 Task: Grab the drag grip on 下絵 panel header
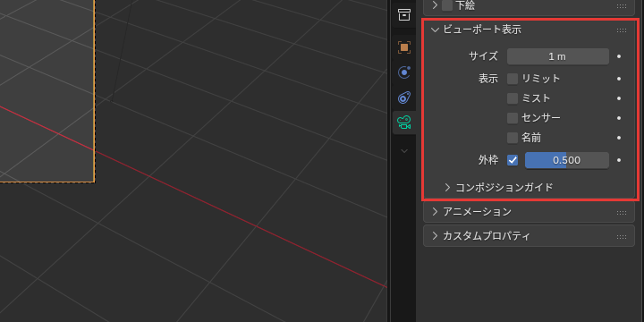(x=622, y=6)
